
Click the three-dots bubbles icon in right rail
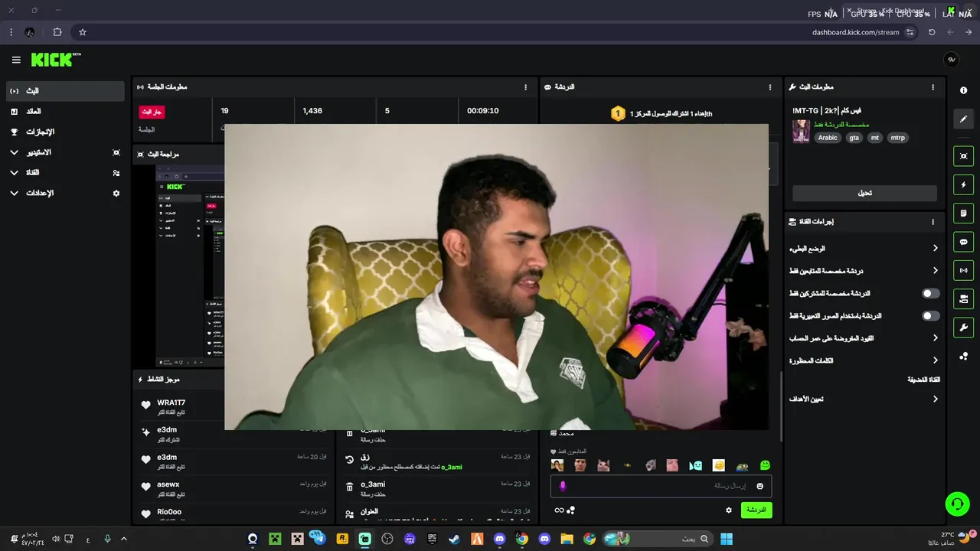[x=963, y=356]
